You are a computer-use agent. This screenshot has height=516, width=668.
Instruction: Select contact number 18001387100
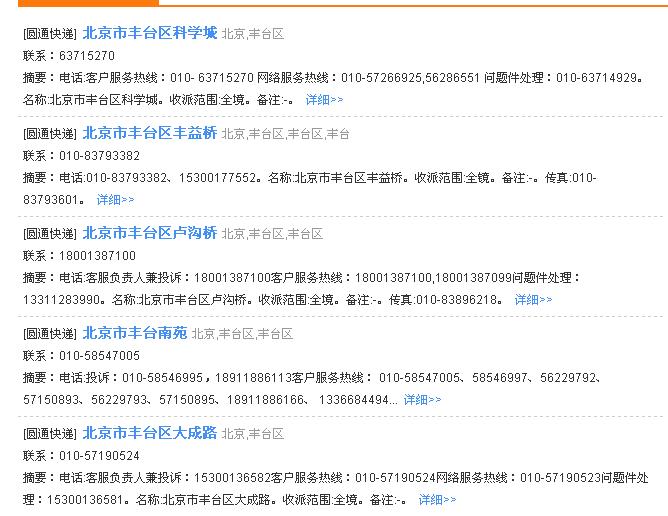tap(98, 256)
